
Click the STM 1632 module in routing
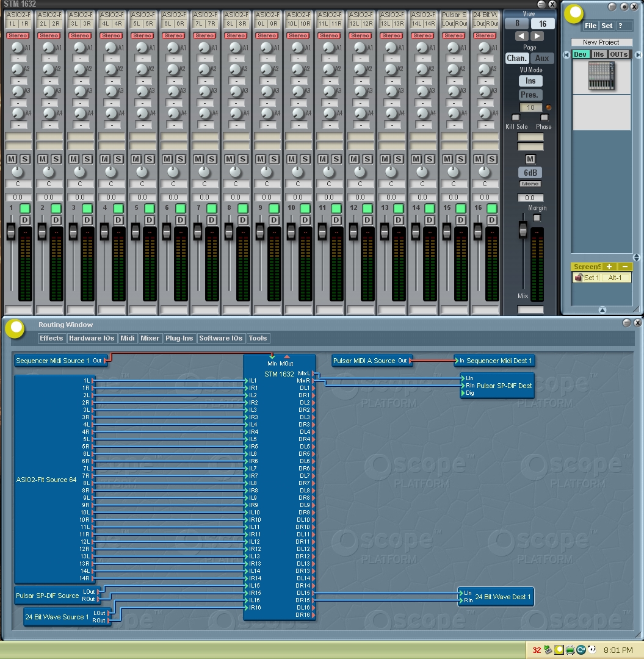pos(280,488)
